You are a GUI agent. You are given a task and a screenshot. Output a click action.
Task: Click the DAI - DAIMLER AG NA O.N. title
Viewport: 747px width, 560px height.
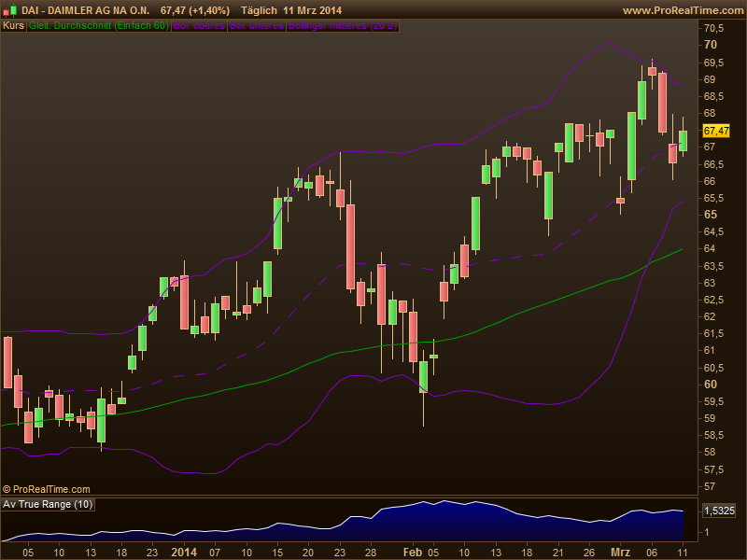tap(85, 10)
